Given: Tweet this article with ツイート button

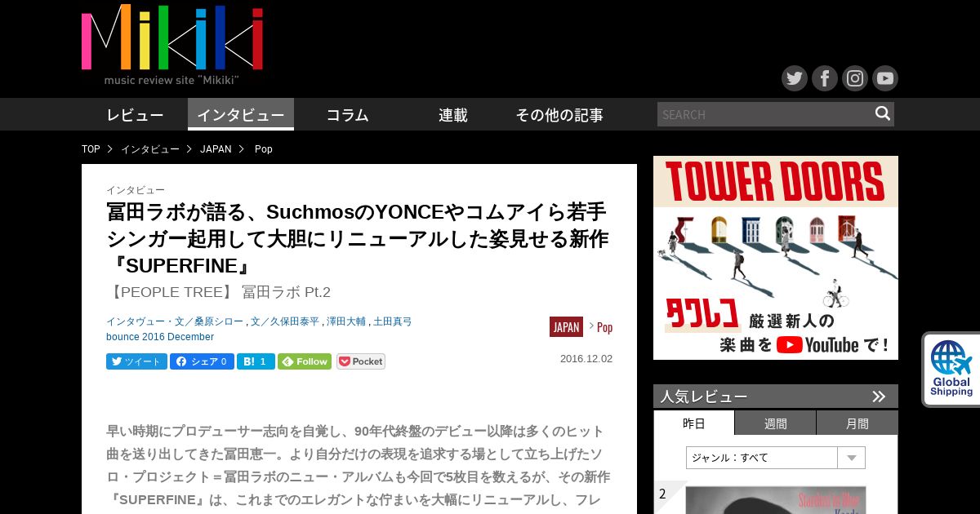Looking at the screenshot, I should coord(136,361).
